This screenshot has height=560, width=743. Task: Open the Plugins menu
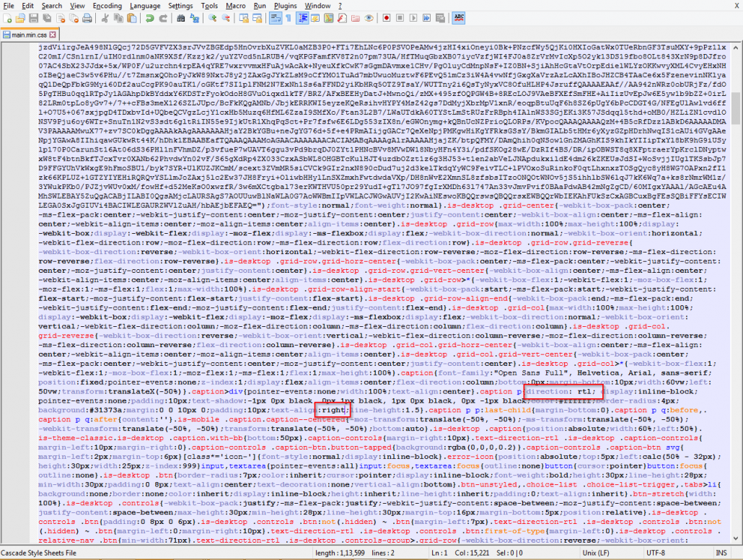[x=285, y=5]
